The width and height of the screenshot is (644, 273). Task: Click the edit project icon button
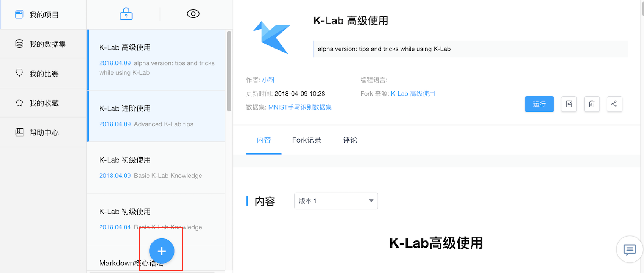tap(569, 104)
